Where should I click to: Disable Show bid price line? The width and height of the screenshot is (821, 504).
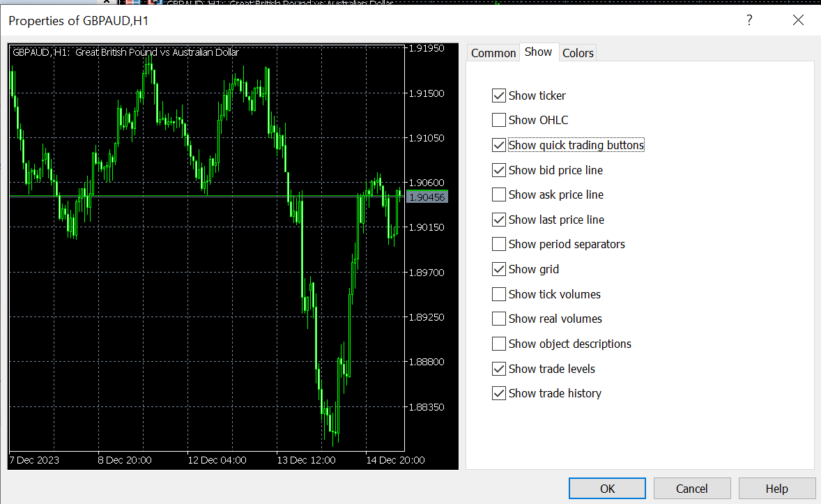[x=499, y=169]
